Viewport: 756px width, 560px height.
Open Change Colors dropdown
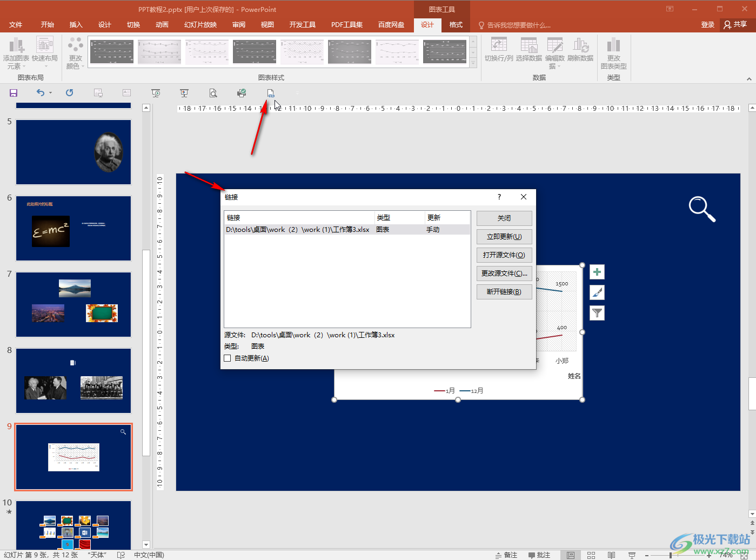point(75,53)
